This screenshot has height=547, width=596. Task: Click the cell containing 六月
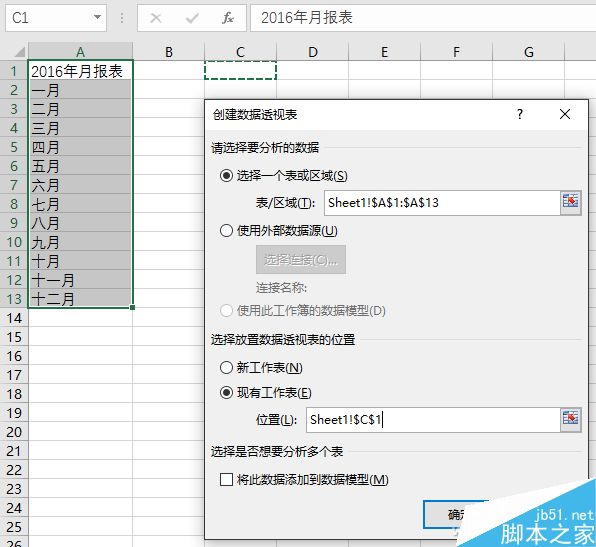80,185
